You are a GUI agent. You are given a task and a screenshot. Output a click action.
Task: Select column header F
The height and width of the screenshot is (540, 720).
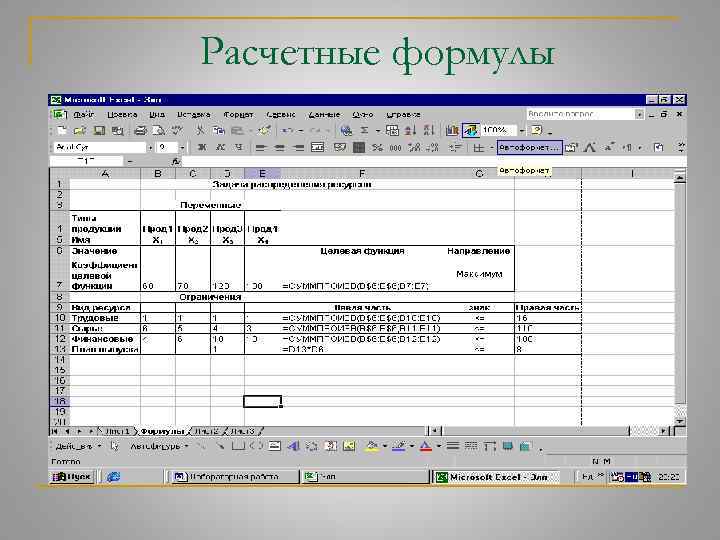pyautogui.click(x=362, y=174)
